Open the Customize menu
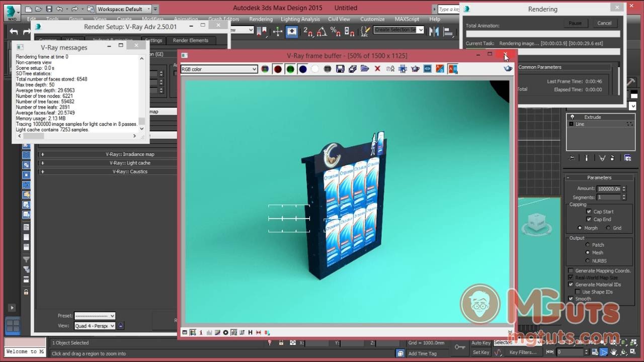The image size is (644, 362). click(372, 19)
